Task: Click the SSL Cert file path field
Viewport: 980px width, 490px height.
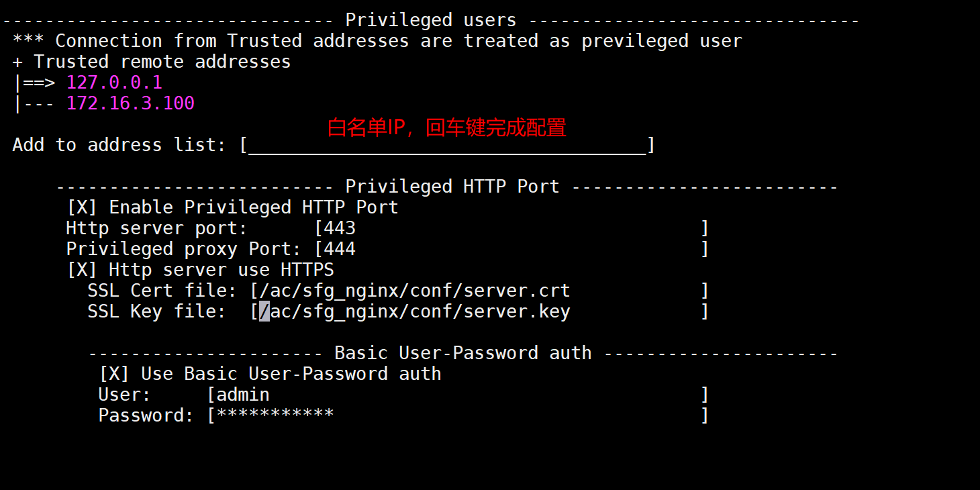Action: [x=480, y=291]
